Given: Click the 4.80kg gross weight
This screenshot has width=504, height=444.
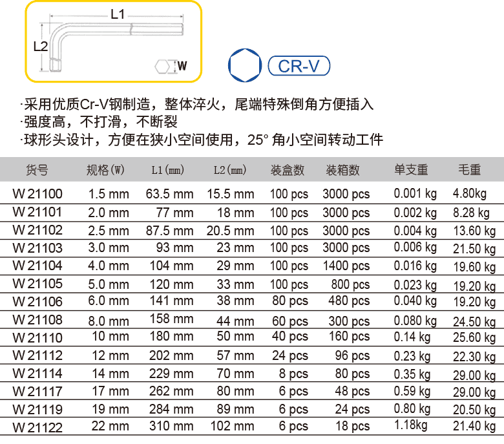Looking at the screenshot, I should (470, 193).
